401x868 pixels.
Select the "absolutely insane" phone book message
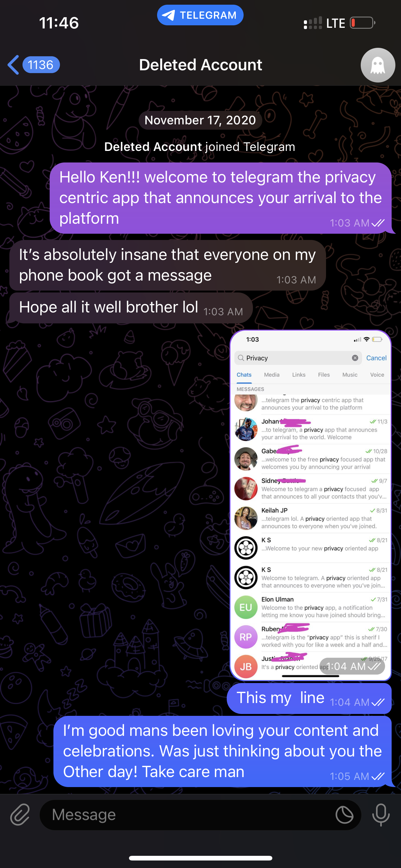167,265
